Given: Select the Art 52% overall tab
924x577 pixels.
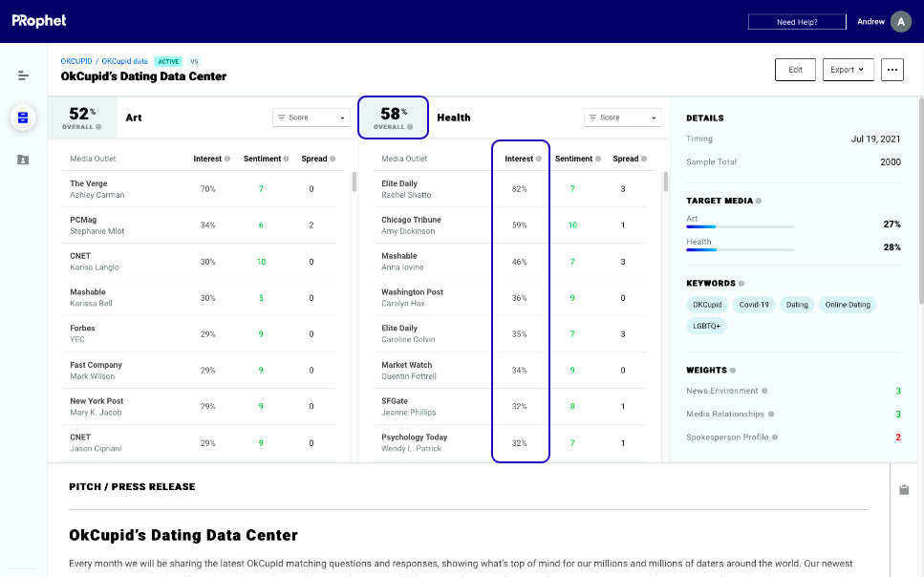Looking at the screenshot, I should coord(82,118).
